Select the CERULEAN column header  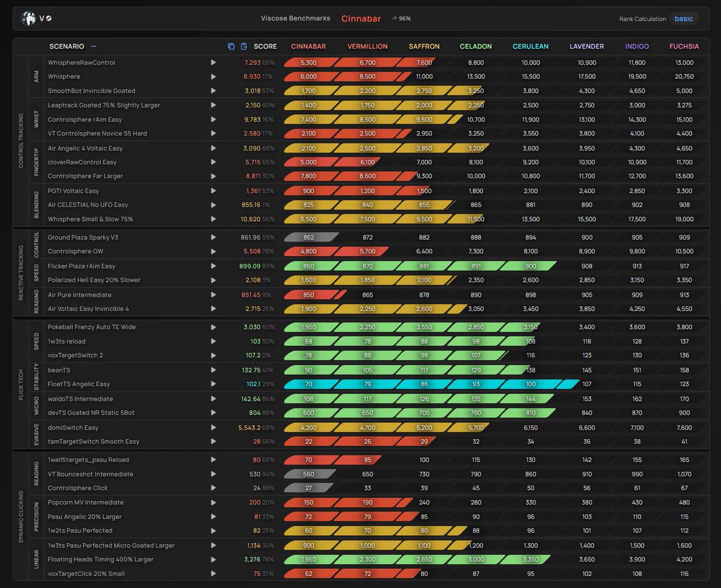click(531, 46)
